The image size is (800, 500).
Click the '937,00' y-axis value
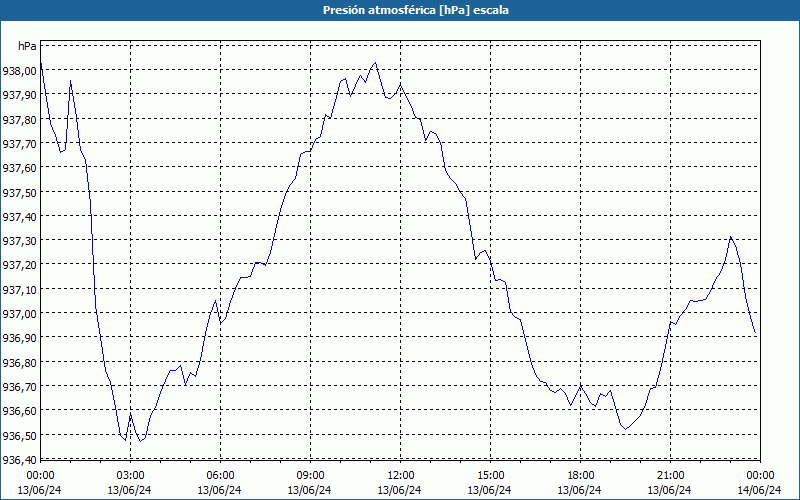point(19,313)
